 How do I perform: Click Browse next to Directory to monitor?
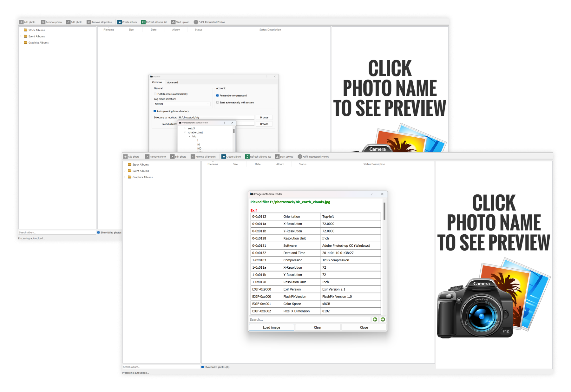click(264, 117)
